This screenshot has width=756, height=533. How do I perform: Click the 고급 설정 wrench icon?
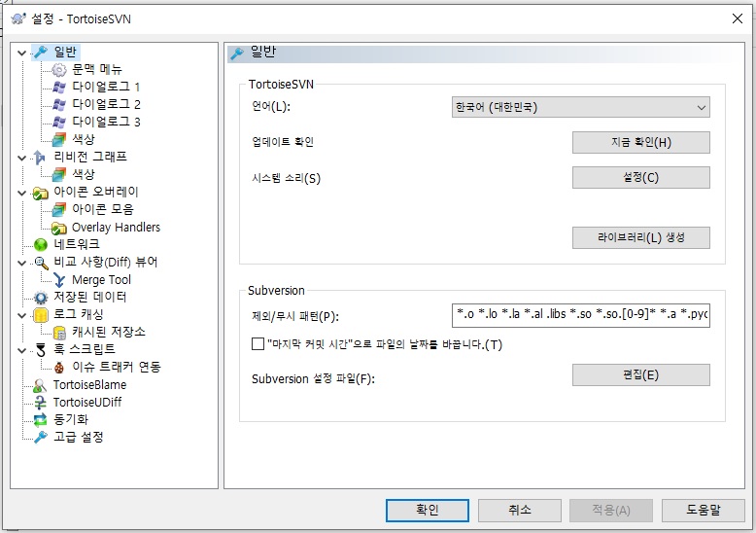coord(41,438)
